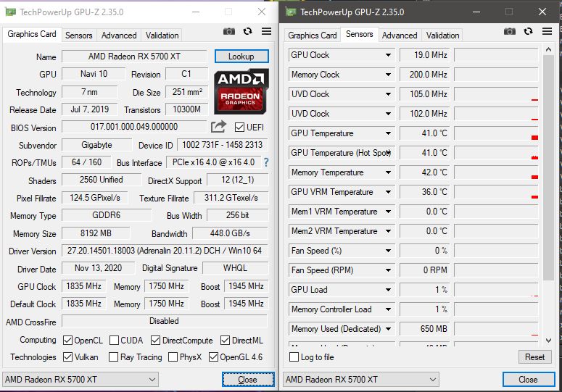Toggle the Vulkan checkbox
The image size is (562, 392).
click(x=67, y=357)
